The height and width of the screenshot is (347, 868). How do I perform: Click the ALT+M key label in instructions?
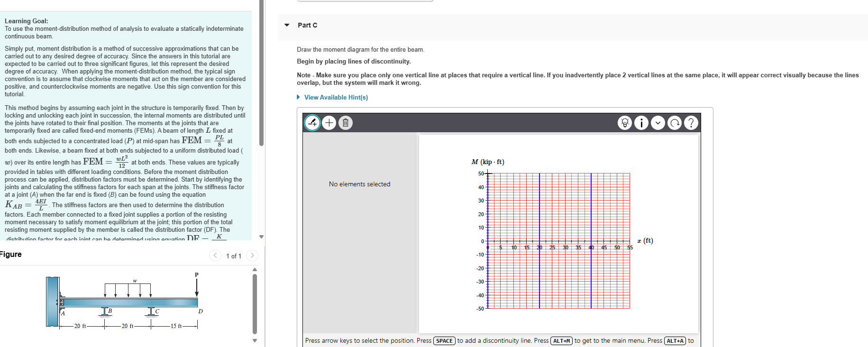tap(562, 341)
